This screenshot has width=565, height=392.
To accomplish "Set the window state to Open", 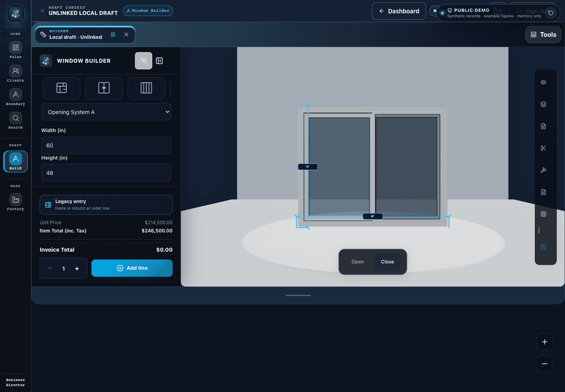I will [357, 262].
